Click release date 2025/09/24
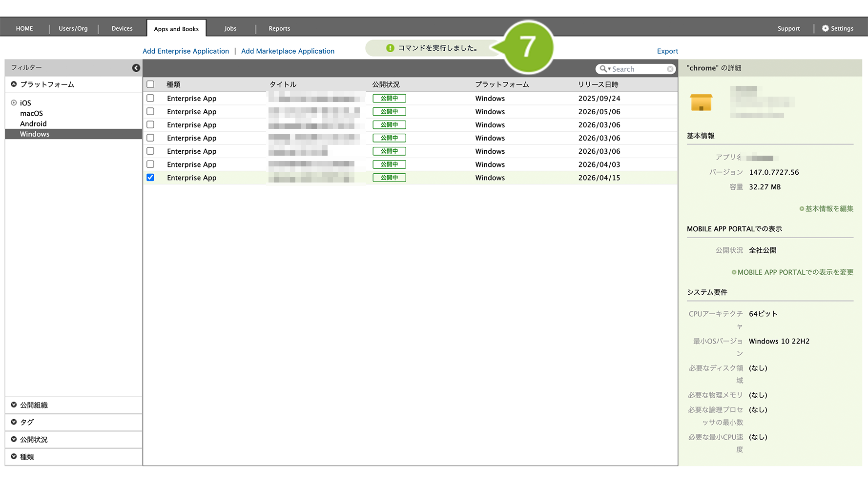 tap(599, 98)
